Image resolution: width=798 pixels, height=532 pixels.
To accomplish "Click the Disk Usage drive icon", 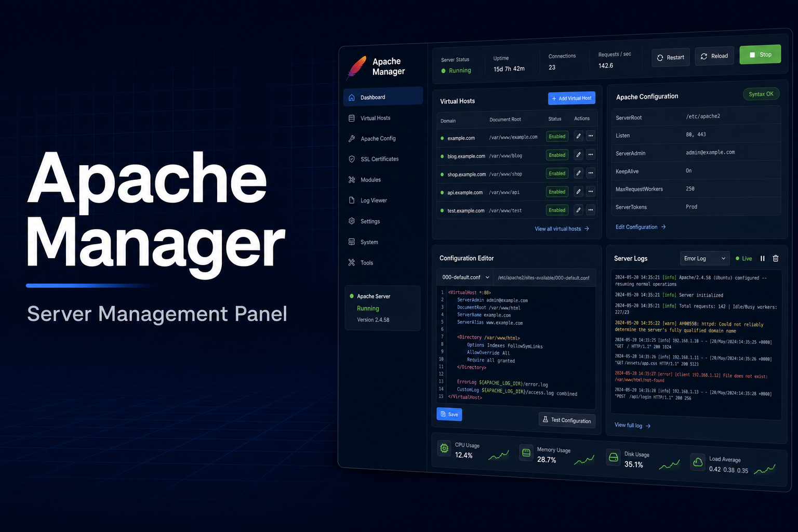I will point(614,457).
